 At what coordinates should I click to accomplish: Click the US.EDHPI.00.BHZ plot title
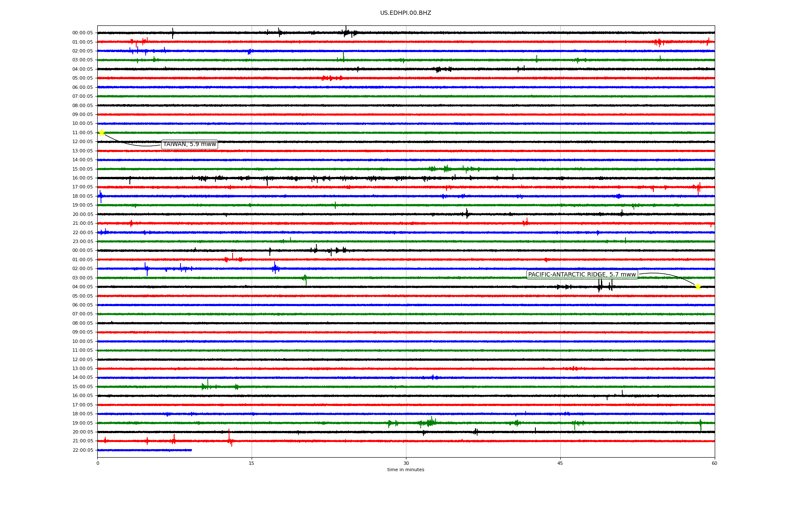click(406, 13)
